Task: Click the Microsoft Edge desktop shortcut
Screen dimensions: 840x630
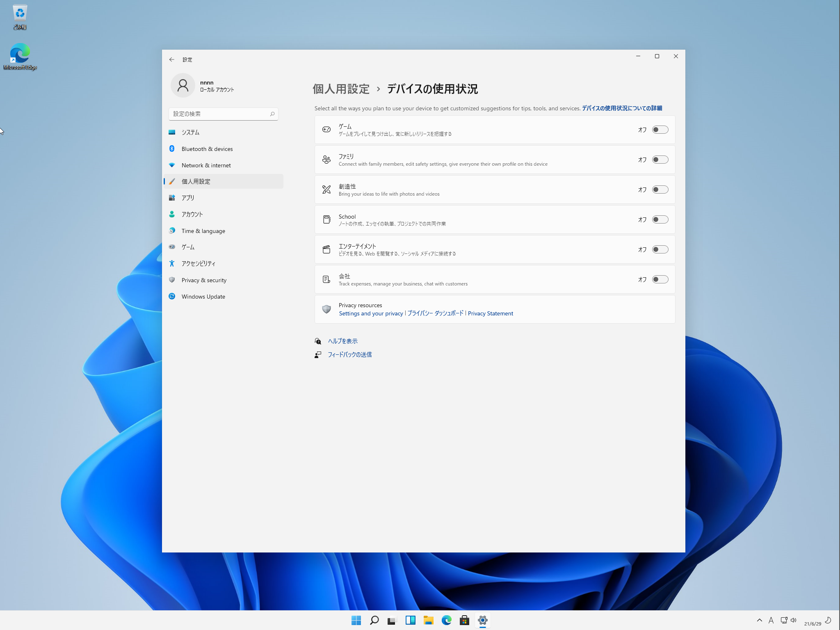Action: 20,57
